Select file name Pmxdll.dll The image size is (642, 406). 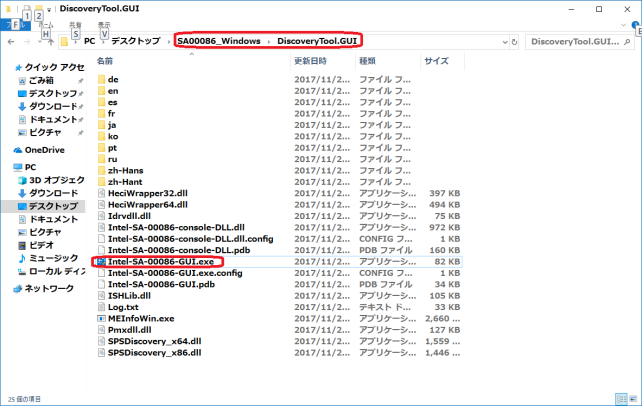click(130, 330)
